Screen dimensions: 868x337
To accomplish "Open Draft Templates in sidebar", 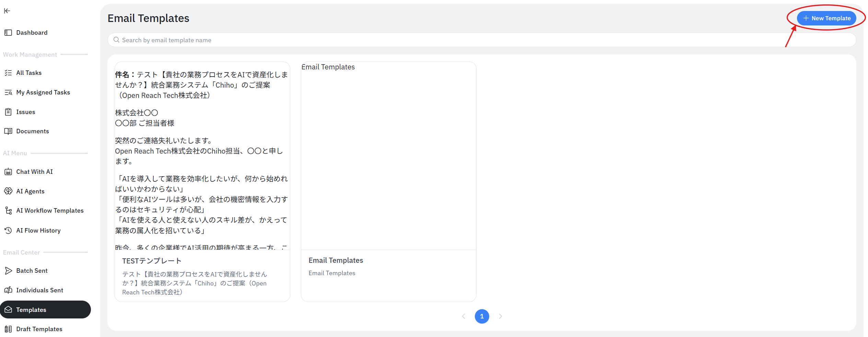I will point(39,329).
